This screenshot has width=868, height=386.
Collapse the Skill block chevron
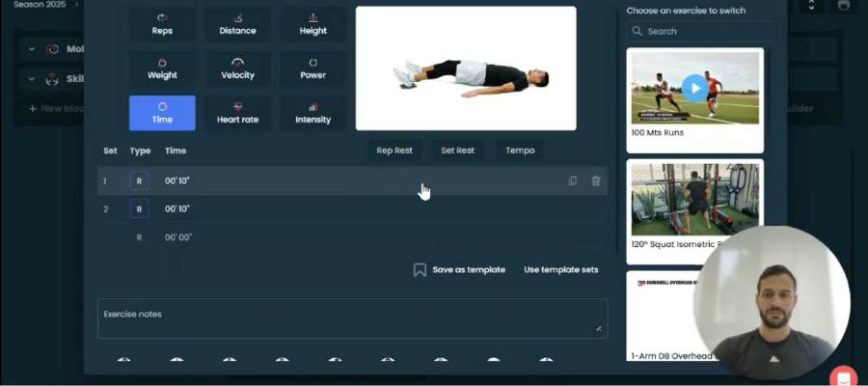31,79
